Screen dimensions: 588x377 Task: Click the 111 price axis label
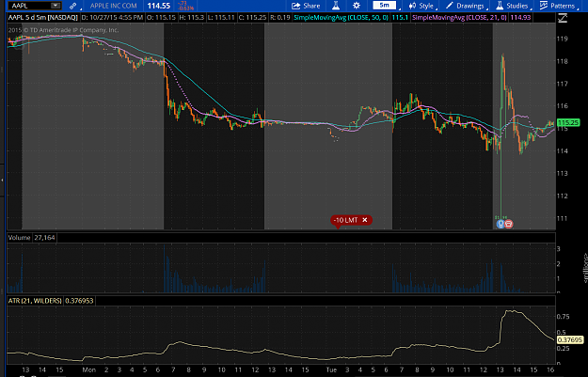562,218
